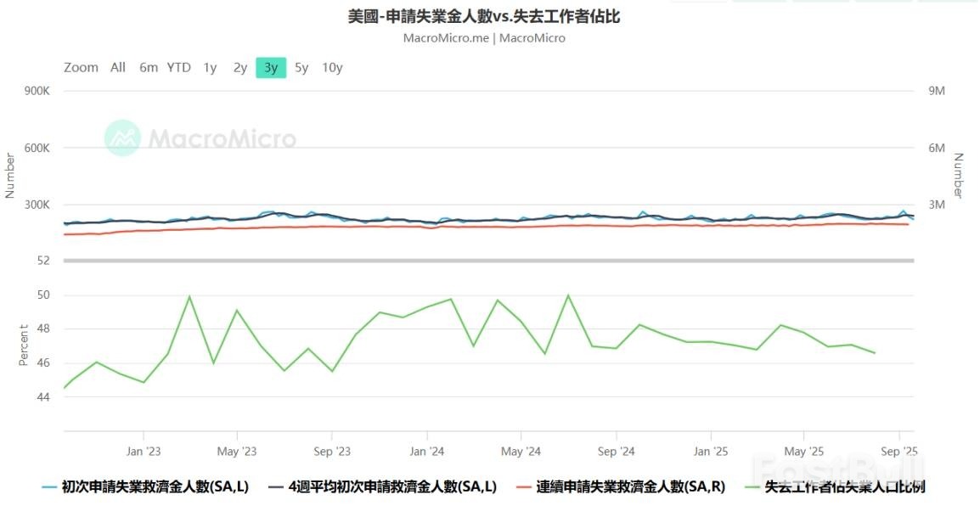Screen dimensions: 980x528
Task: Click the "Zoom" label on toolbar
Action: 81,67
